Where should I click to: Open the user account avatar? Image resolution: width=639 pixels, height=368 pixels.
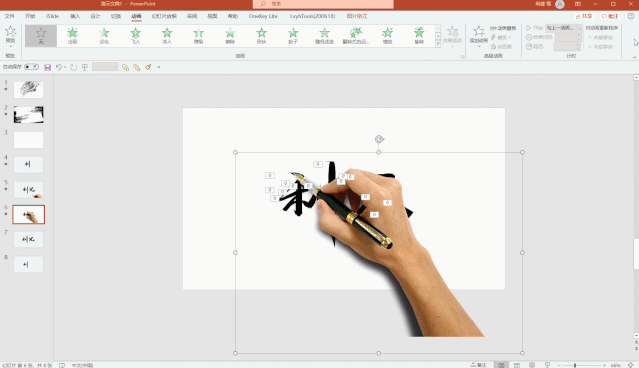560,4
